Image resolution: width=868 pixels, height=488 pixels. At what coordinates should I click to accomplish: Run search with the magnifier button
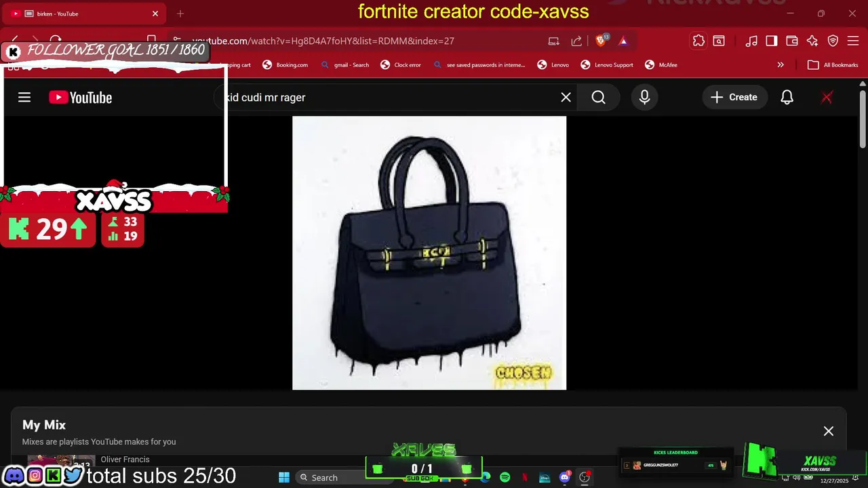(598, 98)
